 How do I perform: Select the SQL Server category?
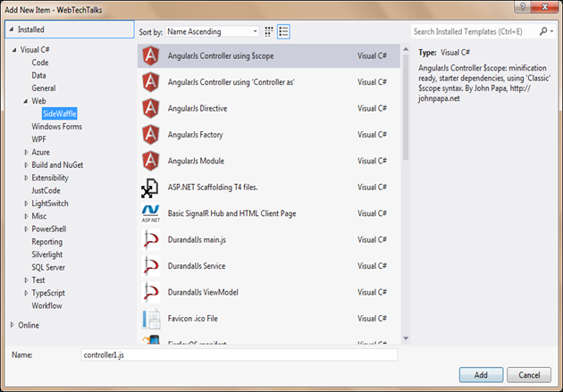(48, 267)
